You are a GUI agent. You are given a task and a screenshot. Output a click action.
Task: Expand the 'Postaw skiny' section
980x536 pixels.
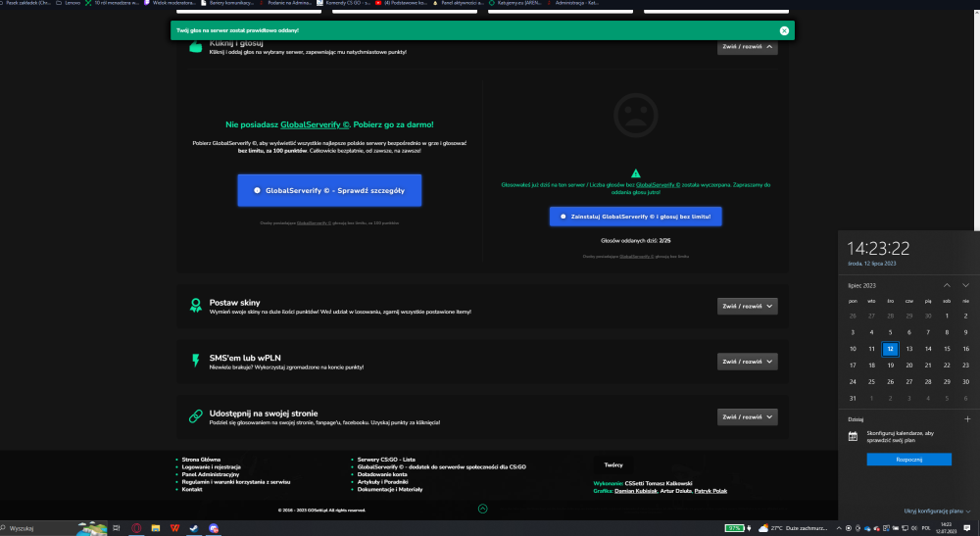click(748, 306)
